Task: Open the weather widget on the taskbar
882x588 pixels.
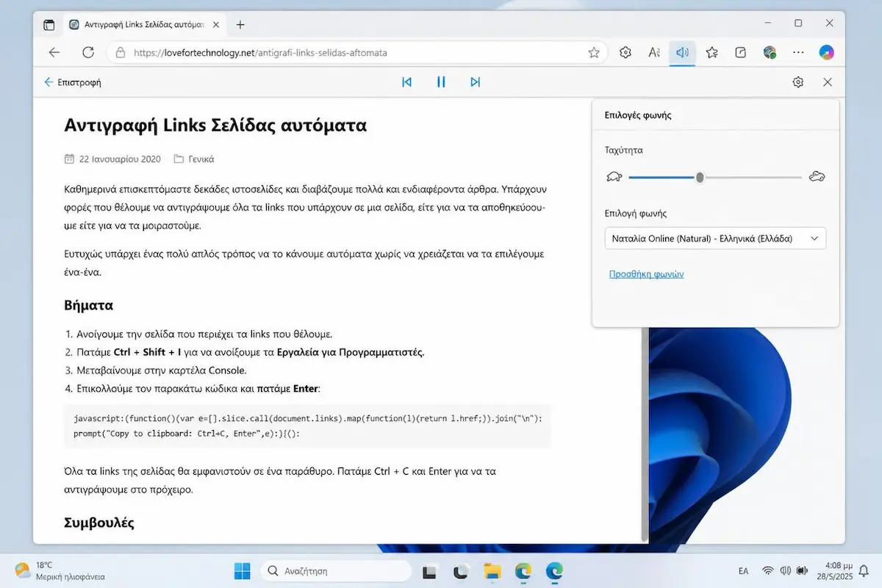Action: pos(60,570)
